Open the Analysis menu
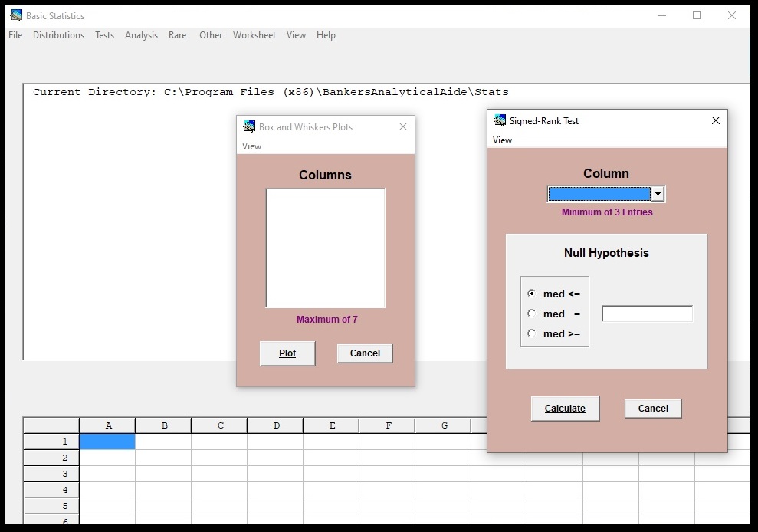Viewport: 758px width, 532px height. coord(141,34)
